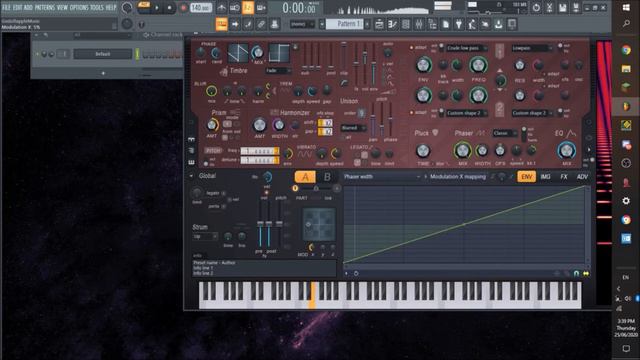Open the Classic phaser mode dropdown
This screenshot has width=640, height=360.
click(x=504, y=133)
